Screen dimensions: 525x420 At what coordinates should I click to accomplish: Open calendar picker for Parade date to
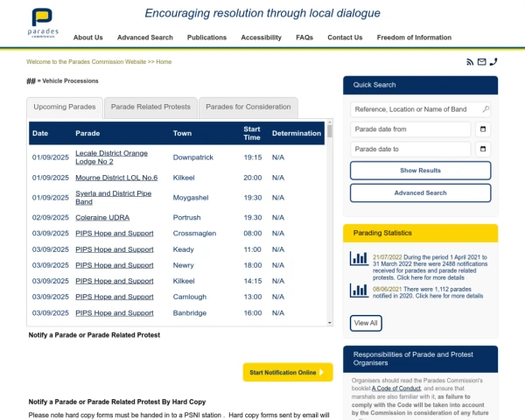483,149
